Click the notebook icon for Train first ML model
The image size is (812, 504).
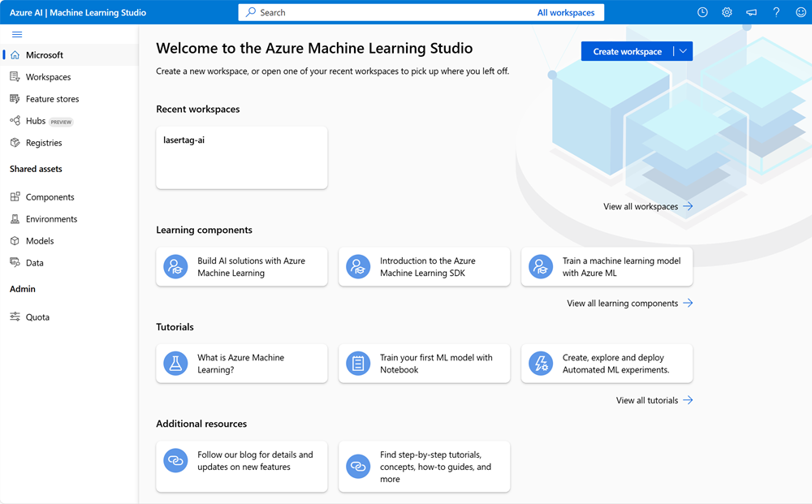click(x=358, y=364)
